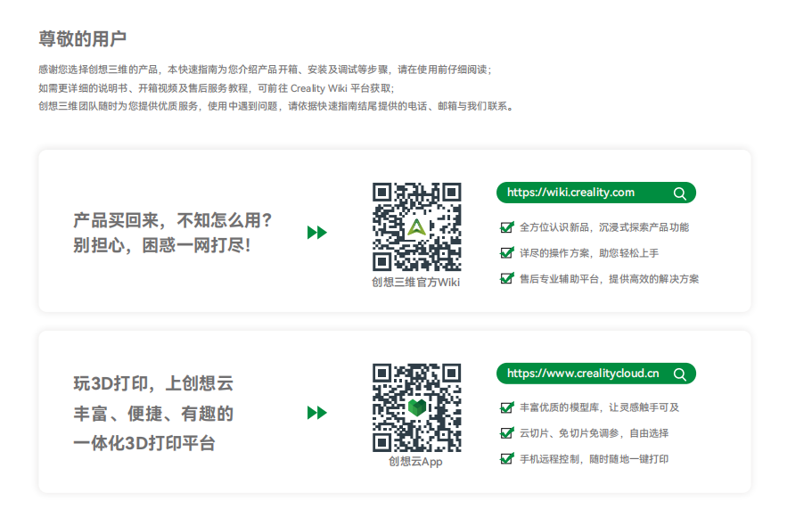Click checkmark beside 手机远程控制

[507, 458]
